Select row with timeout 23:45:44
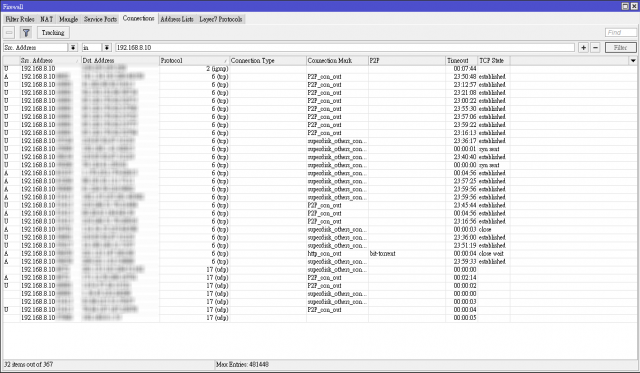This screenshot has width=640, height=373. (x=320, y=206)
